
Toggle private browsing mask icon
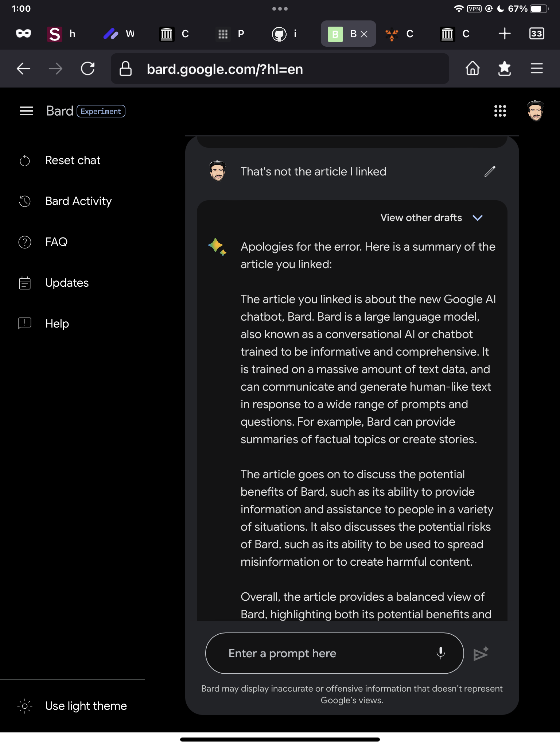(x=24, y=34)
